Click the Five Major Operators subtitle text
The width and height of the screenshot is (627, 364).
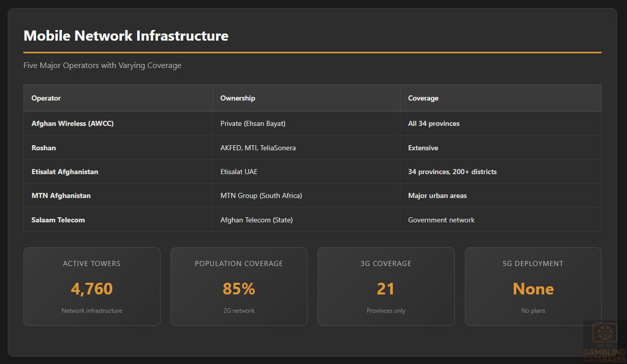click(x=102, y=65)
